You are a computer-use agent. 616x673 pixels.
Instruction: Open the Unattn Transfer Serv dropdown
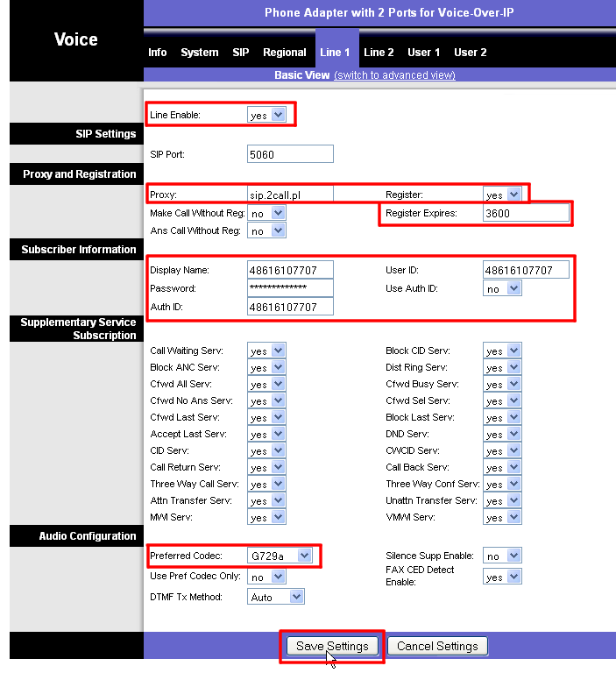click(x=502, y=500)
